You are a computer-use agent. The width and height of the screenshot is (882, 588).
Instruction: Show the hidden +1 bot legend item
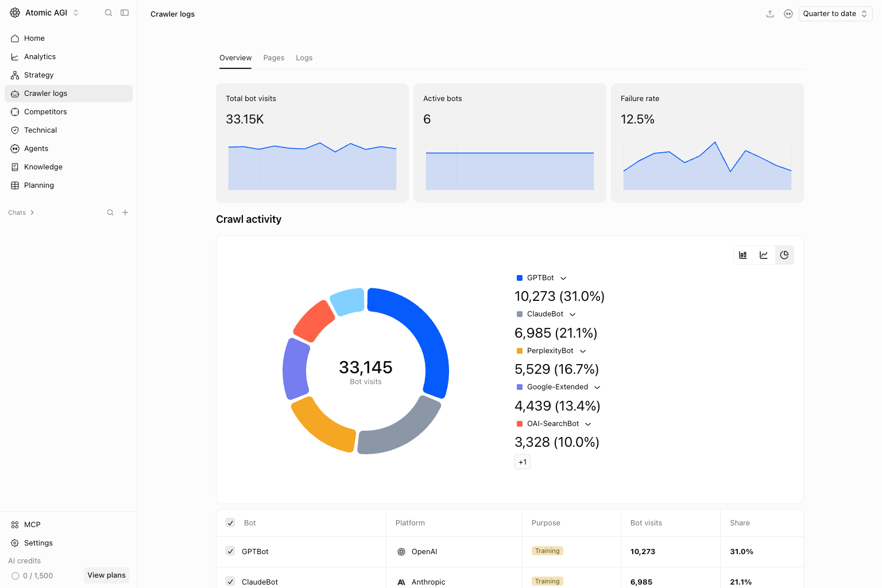523,462
